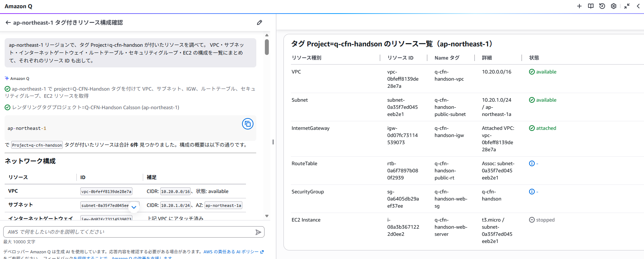Click the user prompt message bubble
Image resolution: width=644 pixels, height=259 pixels.
click(x=130, y=53)
